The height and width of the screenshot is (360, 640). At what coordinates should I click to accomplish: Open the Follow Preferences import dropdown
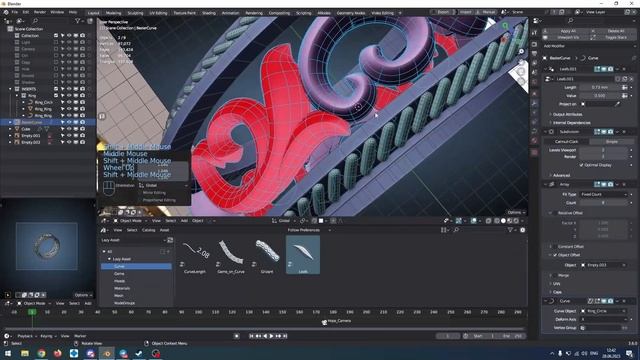pos(309,230)
